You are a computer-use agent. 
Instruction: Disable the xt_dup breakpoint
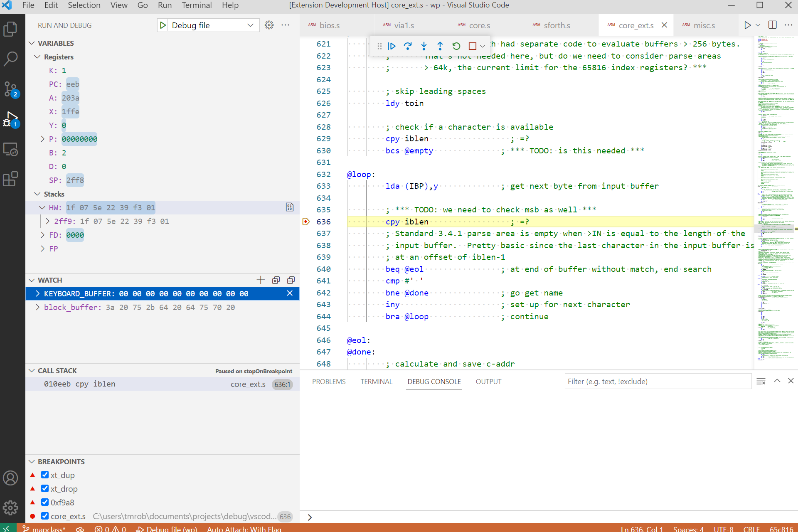coord(45,475)
